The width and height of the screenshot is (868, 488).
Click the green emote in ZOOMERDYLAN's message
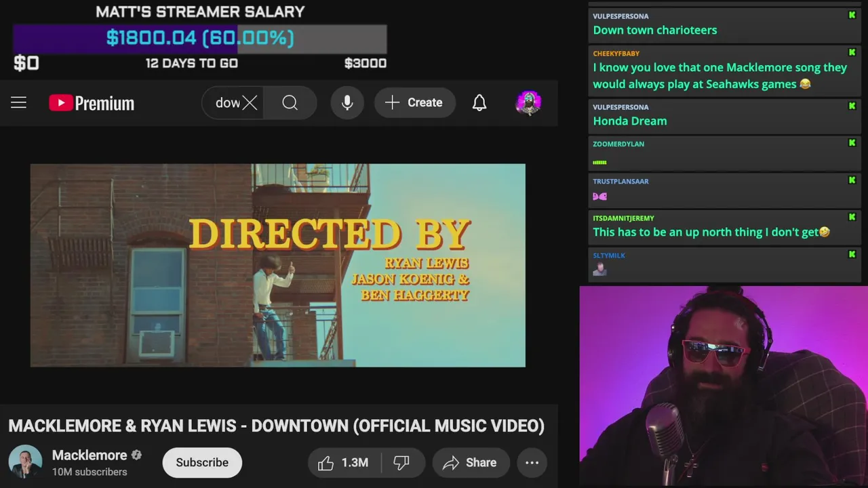click(599, 162)
